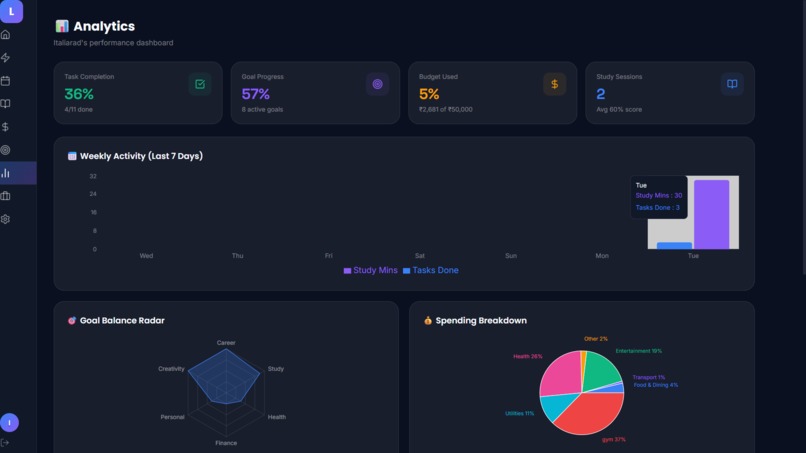
Task: Open the target goals sidebar icon
Action: [6, 150]
